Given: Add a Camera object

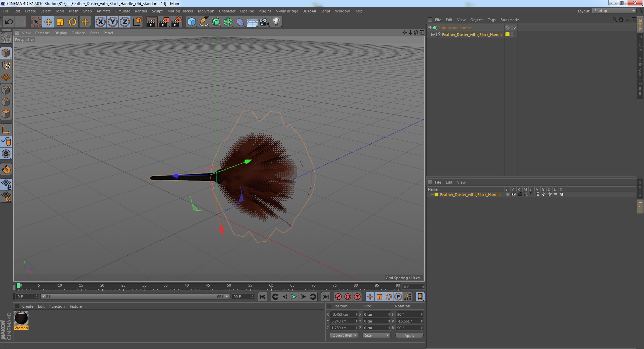Looking at the screenshot, I should [264, 22].
